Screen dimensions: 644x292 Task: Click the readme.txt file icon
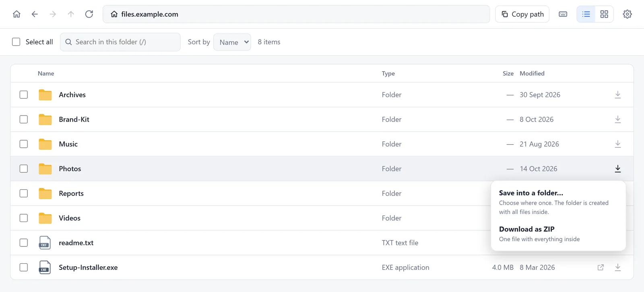(x=45, y=243)
